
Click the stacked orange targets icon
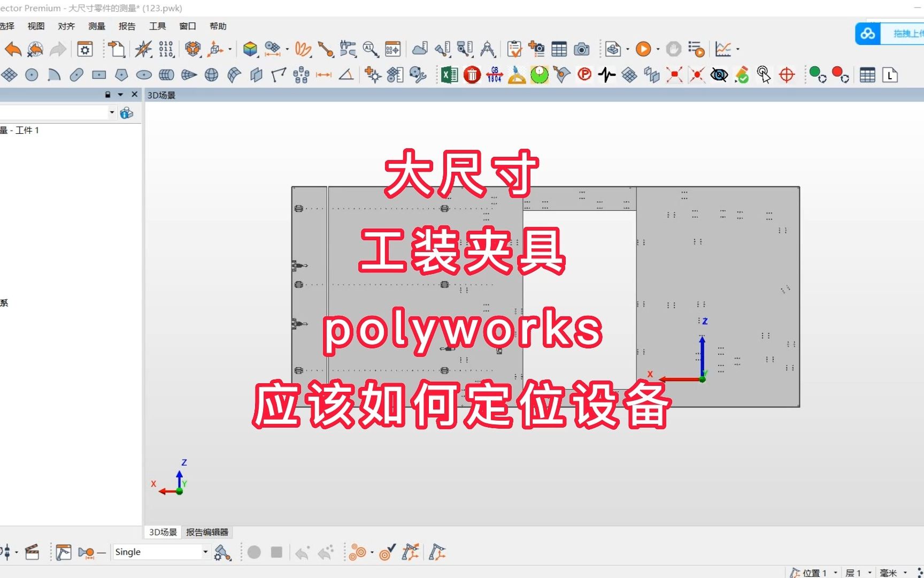(357, 552)
